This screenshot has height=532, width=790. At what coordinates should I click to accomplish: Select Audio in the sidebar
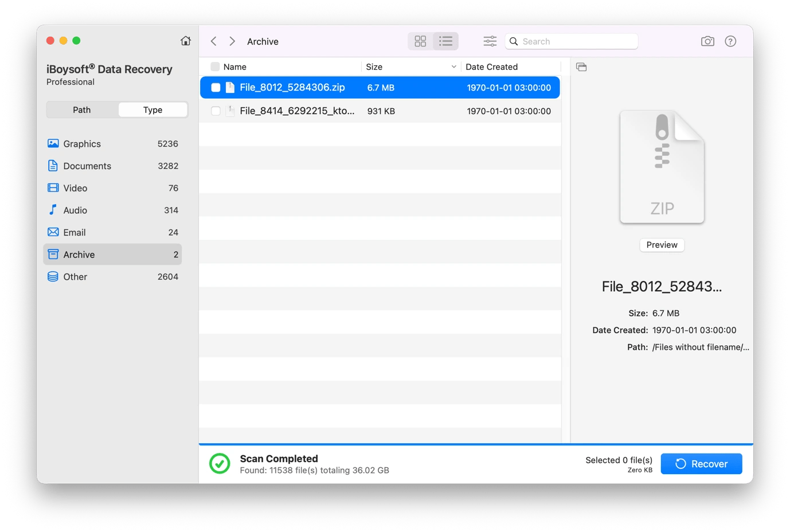point(112,210)
